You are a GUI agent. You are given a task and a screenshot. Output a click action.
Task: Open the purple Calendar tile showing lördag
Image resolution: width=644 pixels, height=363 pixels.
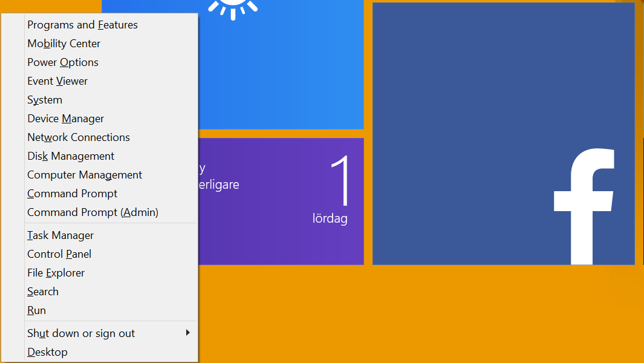point(281,201)
